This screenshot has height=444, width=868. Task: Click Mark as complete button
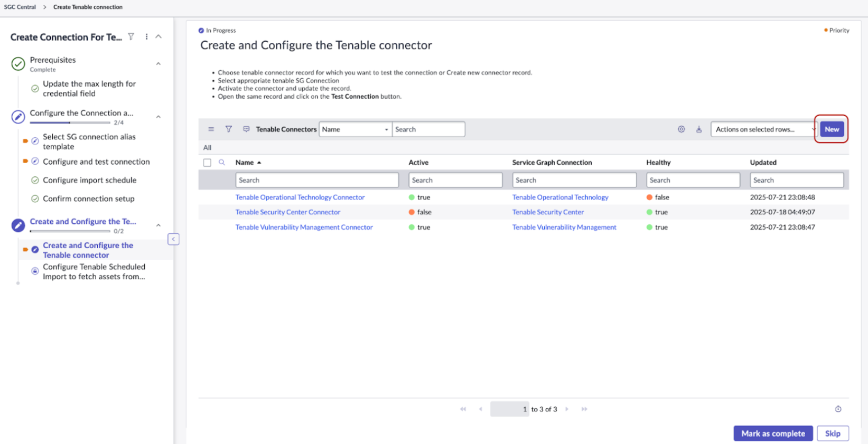773,433
